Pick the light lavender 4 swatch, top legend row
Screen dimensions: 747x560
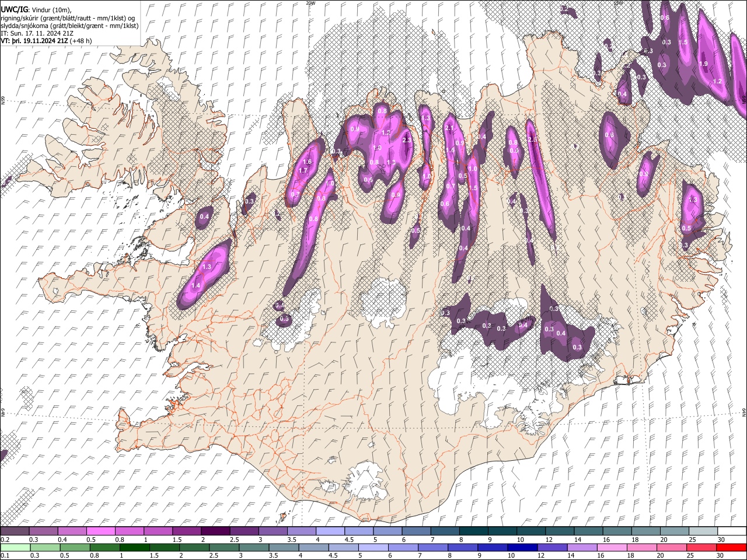[330, 531]
